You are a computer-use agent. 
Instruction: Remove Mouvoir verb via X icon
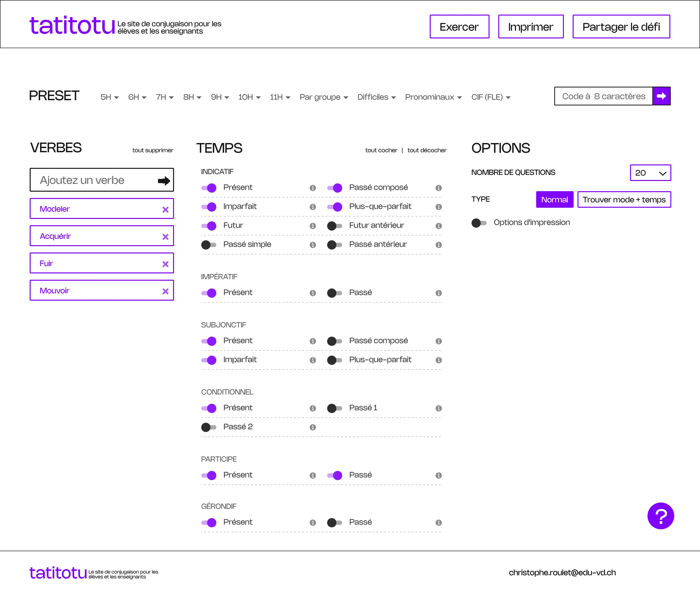coord(165,291)
